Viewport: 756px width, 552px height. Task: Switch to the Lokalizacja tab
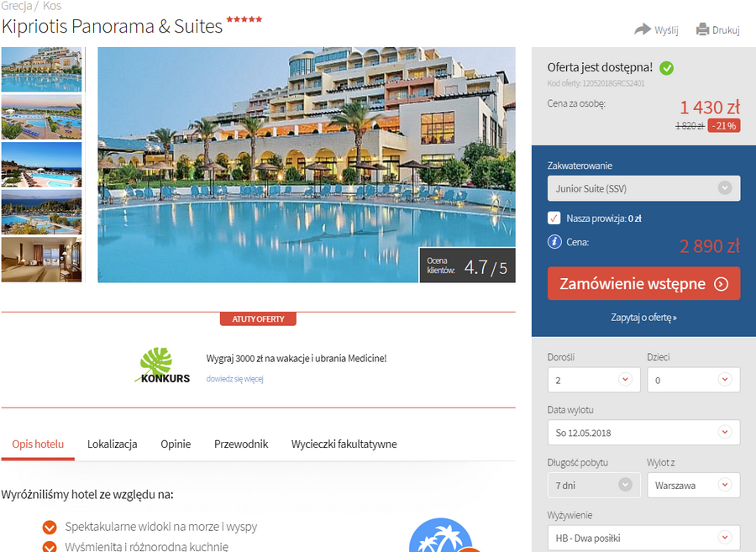click(113, 444)
